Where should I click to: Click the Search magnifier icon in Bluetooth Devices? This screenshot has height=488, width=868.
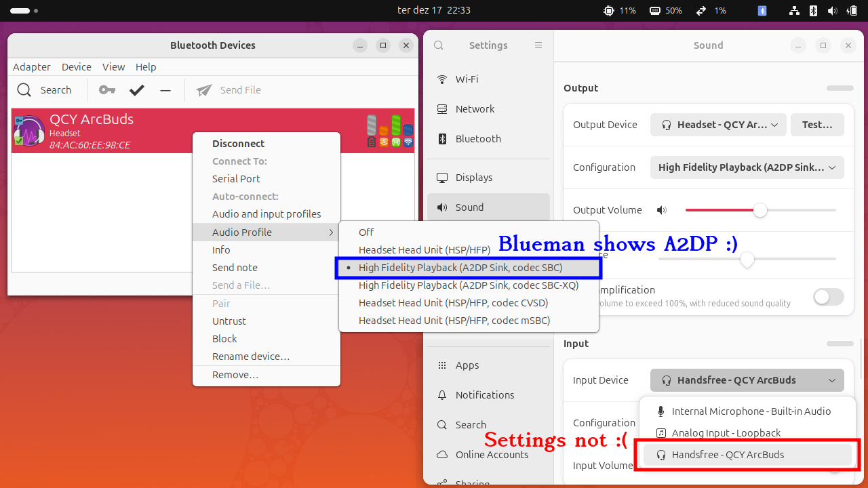click(24, 90)
